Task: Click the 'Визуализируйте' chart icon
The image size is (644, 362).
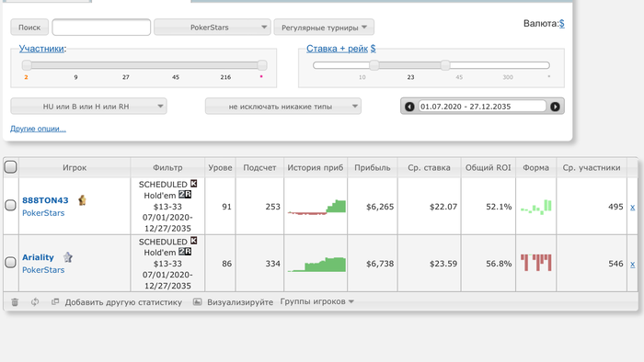Action: pos(198,301)
